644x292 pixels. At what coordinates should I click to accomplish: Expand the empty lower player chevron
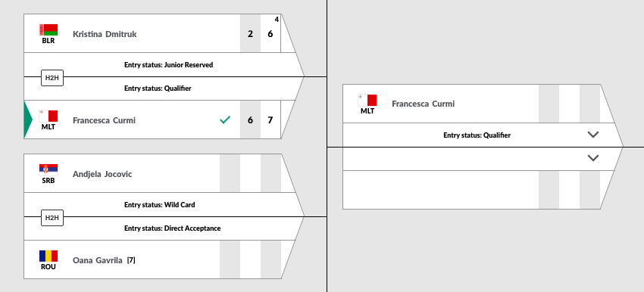click(x=593, y=158)
